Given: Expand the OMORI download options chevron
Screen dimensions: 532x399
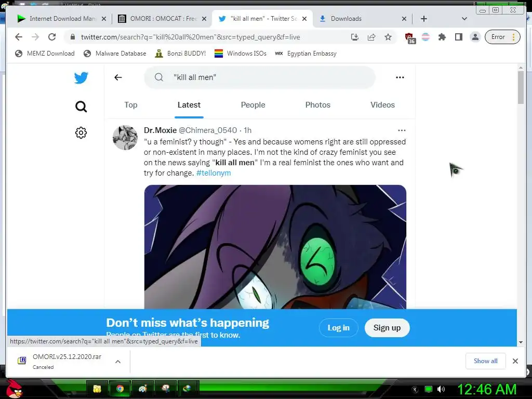Looking at the screenshot, I should tap(118, 362).
